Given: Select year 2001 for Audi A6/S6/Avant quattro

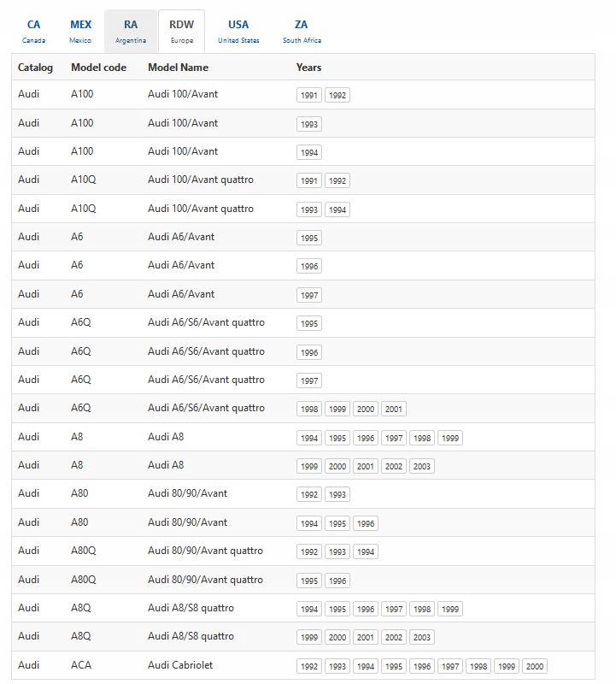Looking at the screenshot, I should pyautogui.click(x=394, y=410).
